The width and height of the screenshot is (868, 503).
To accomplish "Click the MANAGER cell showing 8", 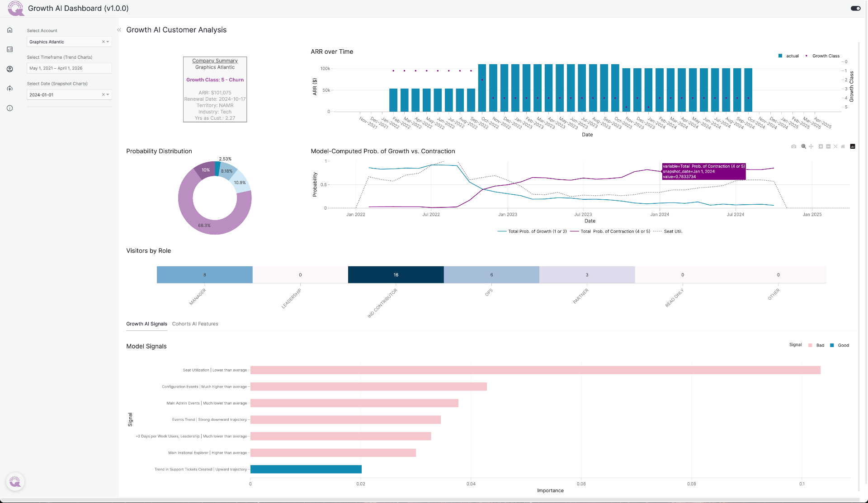I will point(204,275).
